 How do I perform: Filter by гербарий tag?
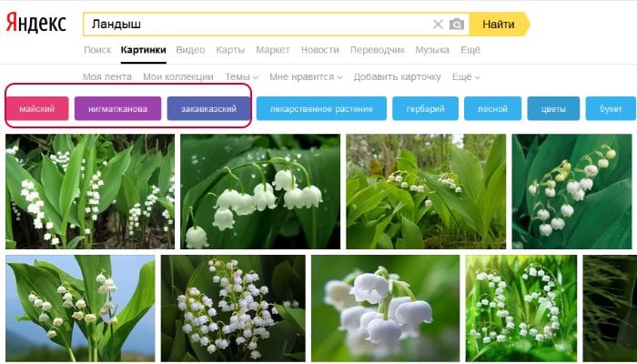pyautogui.click(x=425, y=108)
